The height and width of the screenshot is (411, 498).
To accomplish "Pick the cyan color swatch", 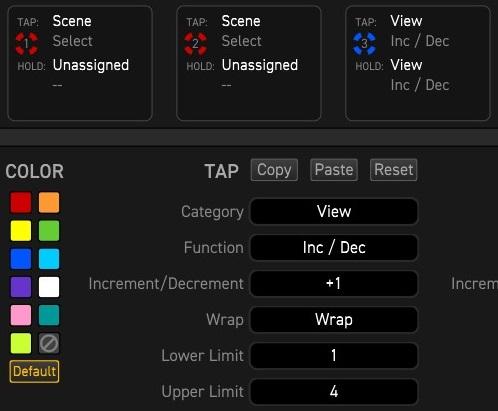I will pyautogui.click(x=49, y=259).
